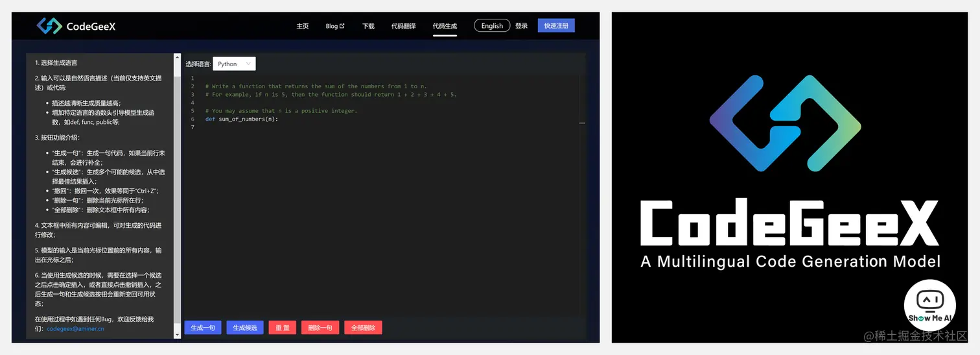Click the 'A Multilingual Code Generation Model' tagline

[x=790, y=262]
